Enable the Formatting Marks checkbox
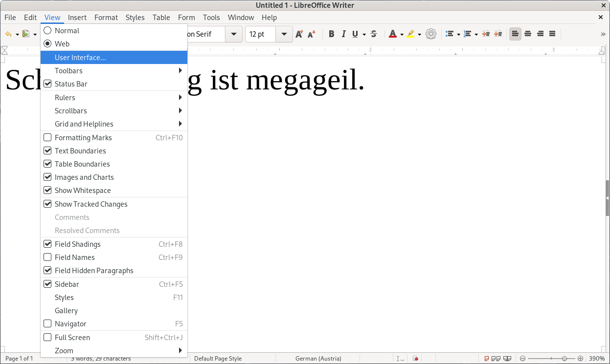The width and height of the screenshot is (610, 364). click(47, 138)
